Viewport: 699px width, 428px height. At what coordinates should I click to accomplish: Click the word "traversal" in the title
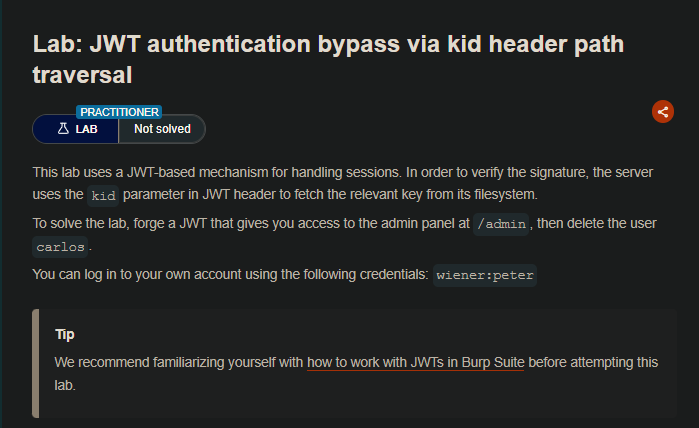(83, 74)
